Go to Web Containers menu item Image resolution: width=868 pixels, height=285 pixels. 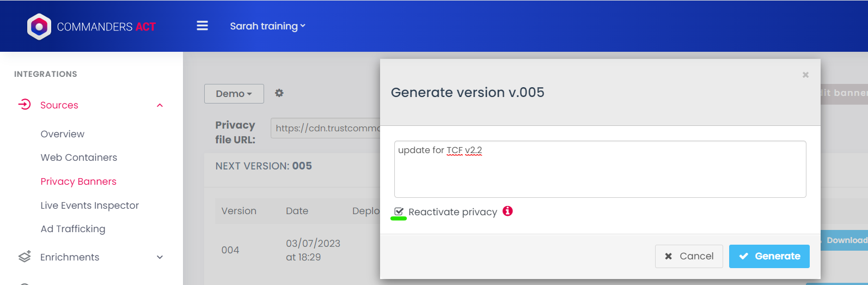(79, 157)
